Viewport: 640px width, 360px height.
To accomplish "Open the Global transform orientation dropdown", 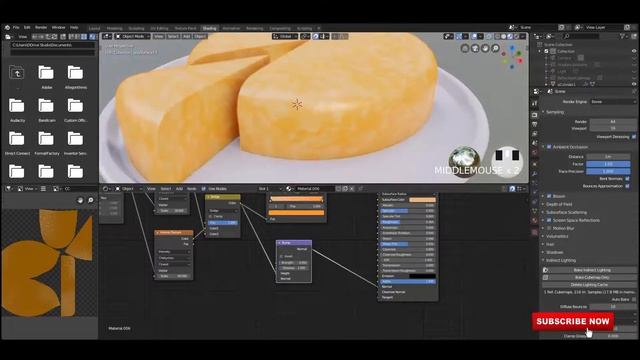I will point(285,36).
